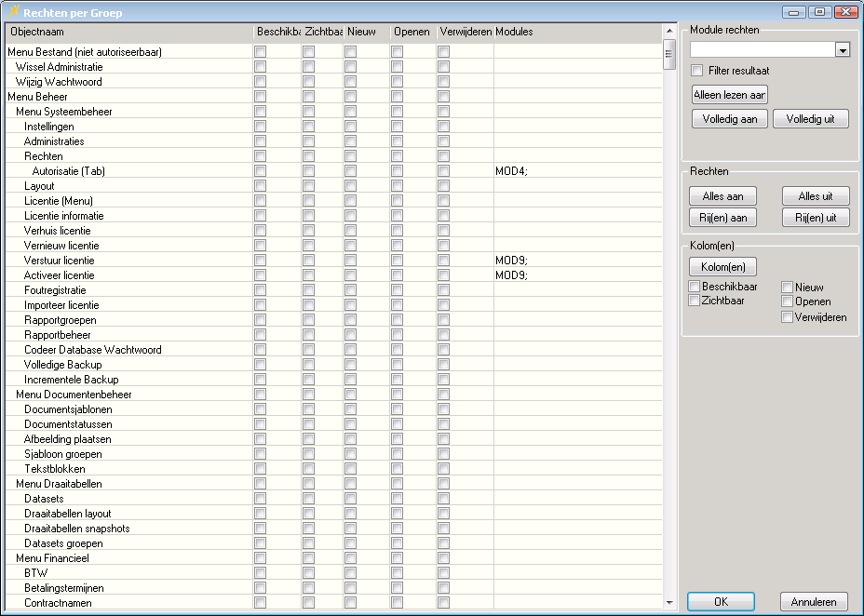
Task: Check the Openen checkbox in Kolom(en) panel
Action: pyautogui.click(x=788, y=301)
